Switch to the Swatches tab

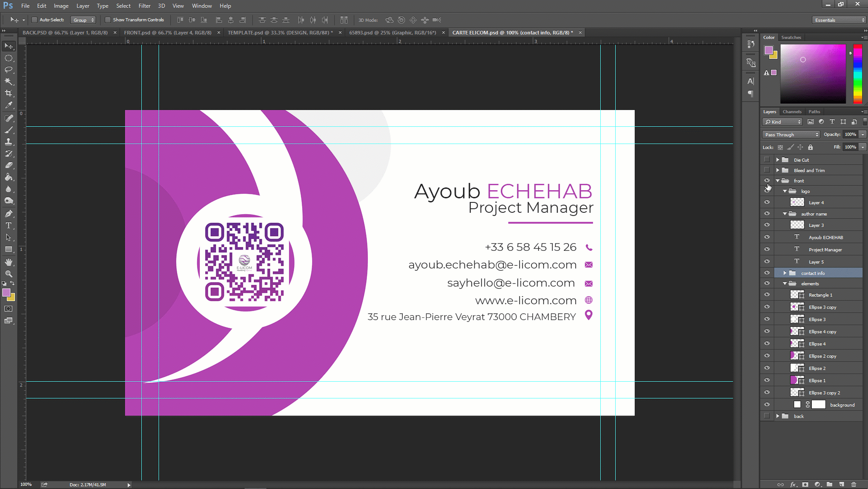(791, 38)
